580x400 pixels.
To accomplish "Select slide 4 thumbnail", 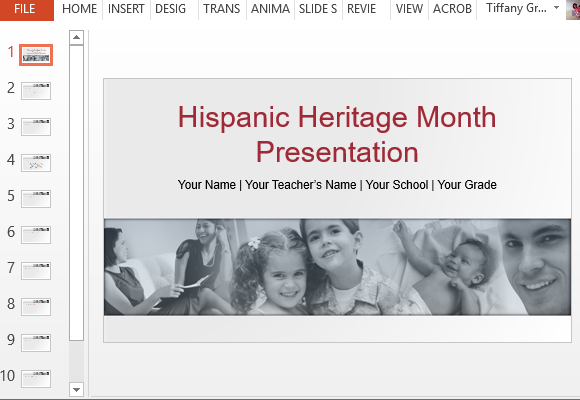I will [36, 163].
